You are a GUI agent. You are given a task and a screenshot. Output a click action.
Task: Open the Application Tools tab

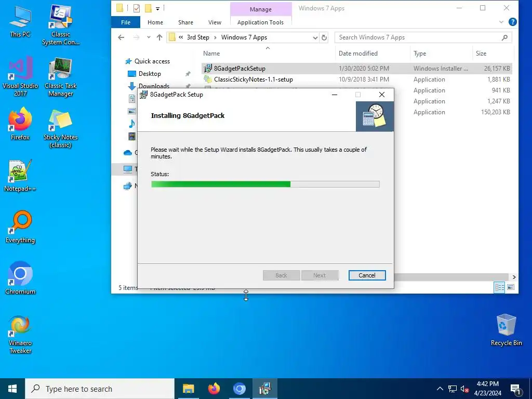click(260, 22)
